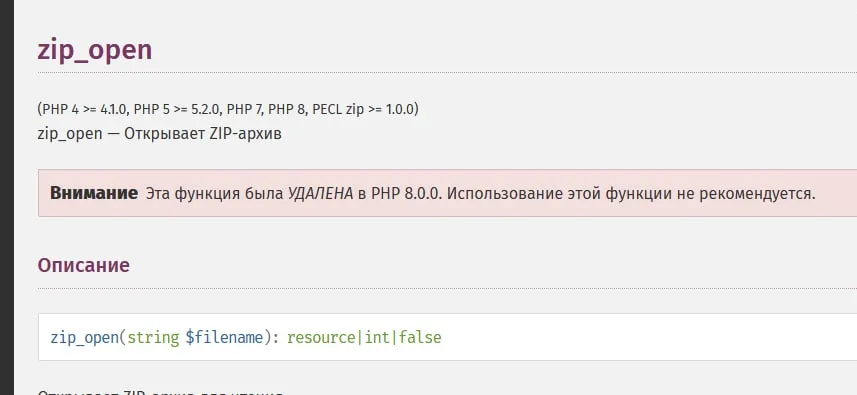Click the bold "Внимание" warning label
Screen dimensions: 857x395
(x=94, y=193)
